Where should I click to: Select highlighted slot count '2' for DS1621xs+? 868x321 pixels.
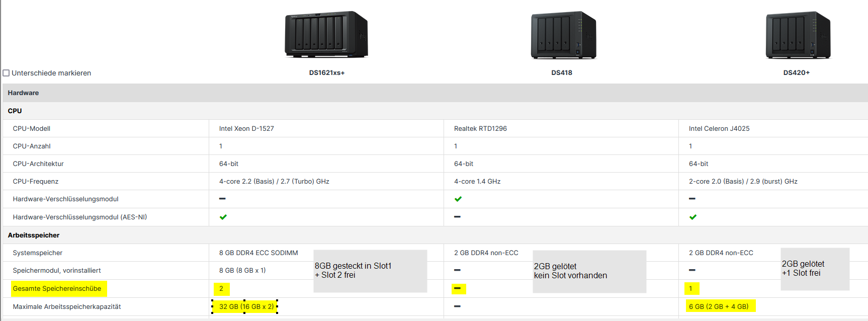point(221,289)
